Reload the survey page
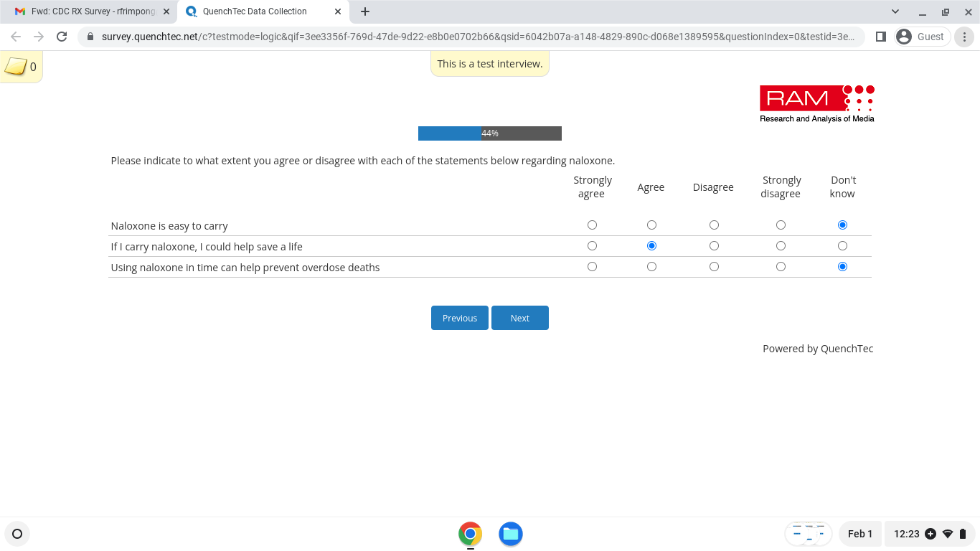The image size is (980, 551). point(62,37)
